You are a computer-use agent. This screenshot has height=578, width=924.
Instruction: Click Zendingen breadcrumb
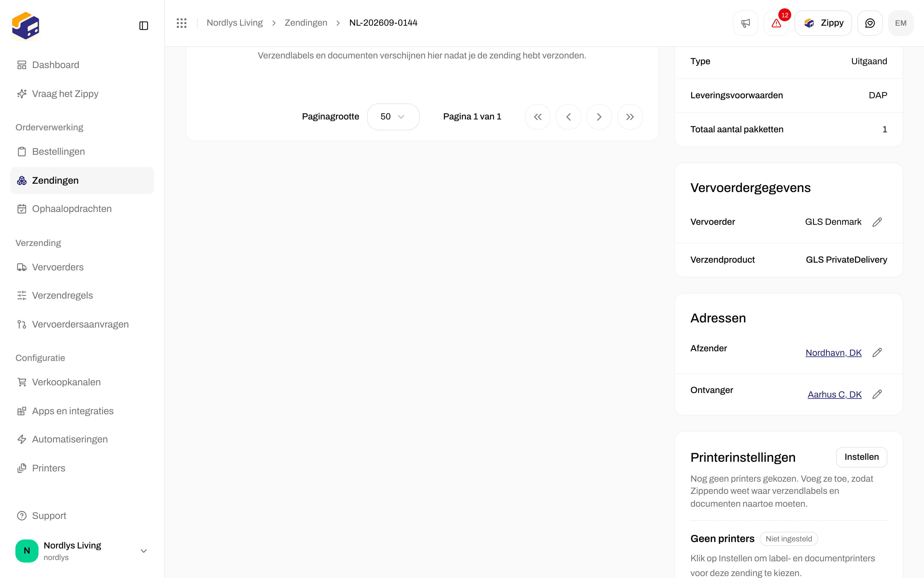click(x=306, y=23)
